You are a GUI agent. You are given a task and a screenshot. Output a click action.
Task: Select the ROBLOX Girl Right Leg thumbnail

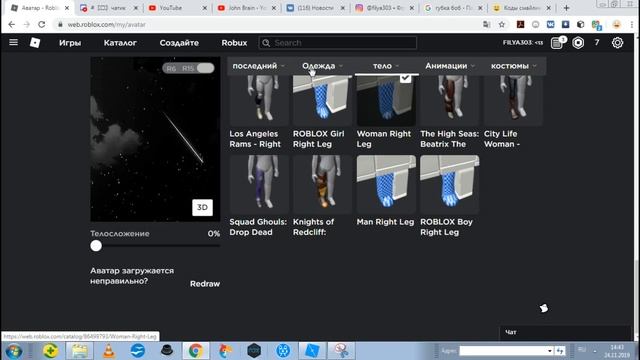pos(322,100)
